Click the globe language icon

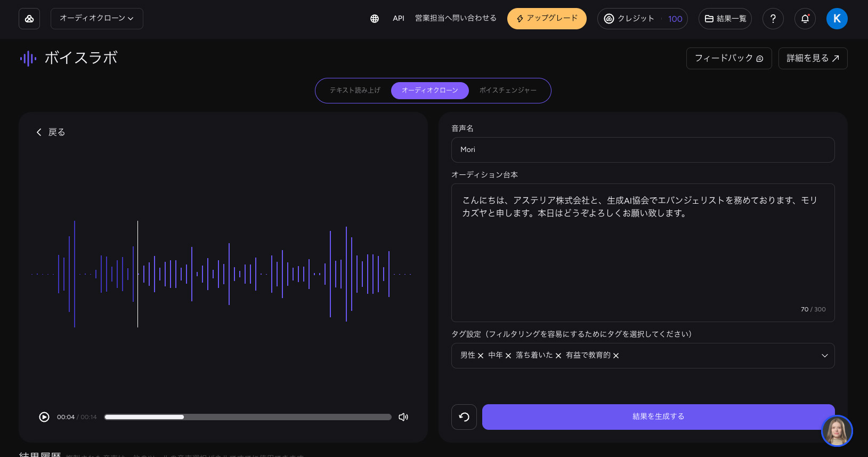375,19
